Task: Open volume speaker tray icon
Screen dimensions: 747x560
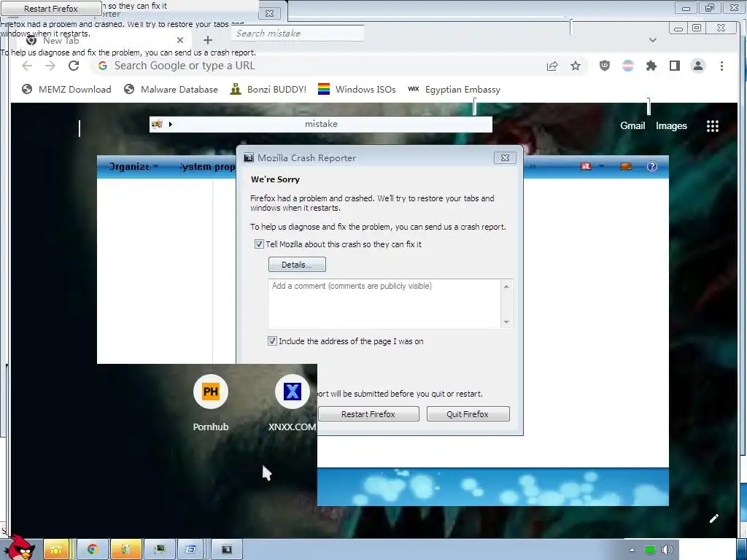Action: tap(667, 550)
